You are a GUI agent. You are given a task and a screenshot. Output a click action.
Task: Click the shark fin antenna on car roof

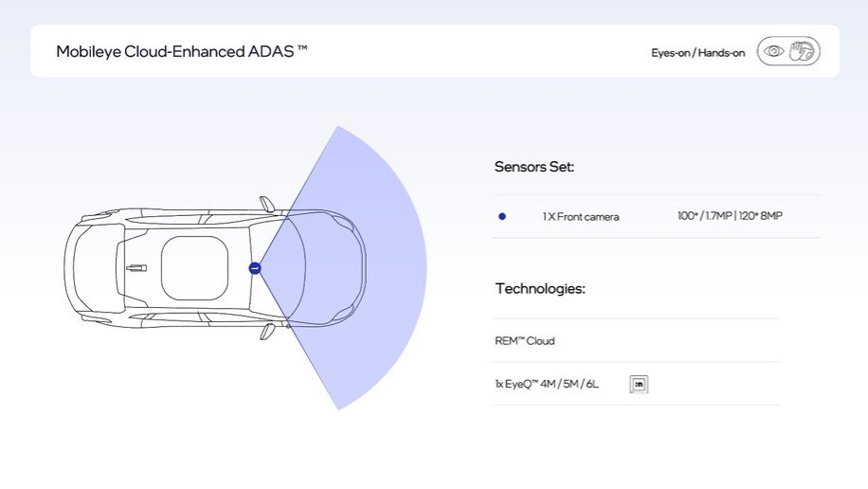pos(136,268)
